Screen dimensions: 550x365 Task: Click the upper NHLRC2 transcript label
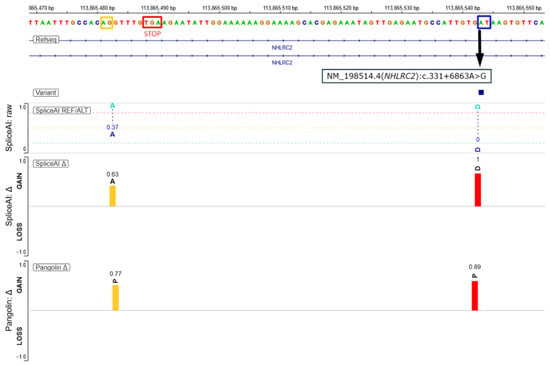[x=282, y=47]
